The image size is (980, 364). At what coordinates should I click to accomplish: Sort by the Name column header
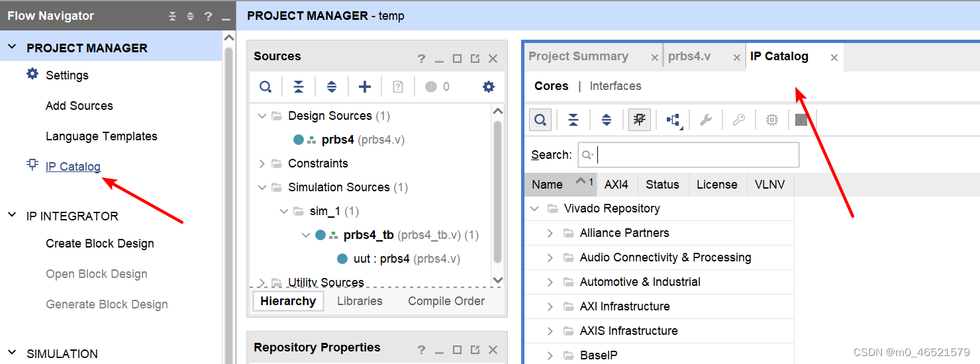(x=560, y=185)
